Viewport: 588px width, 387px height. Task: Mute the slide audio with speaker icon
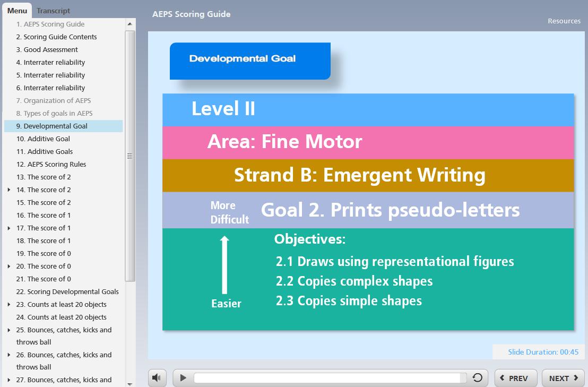click(157, 377)
